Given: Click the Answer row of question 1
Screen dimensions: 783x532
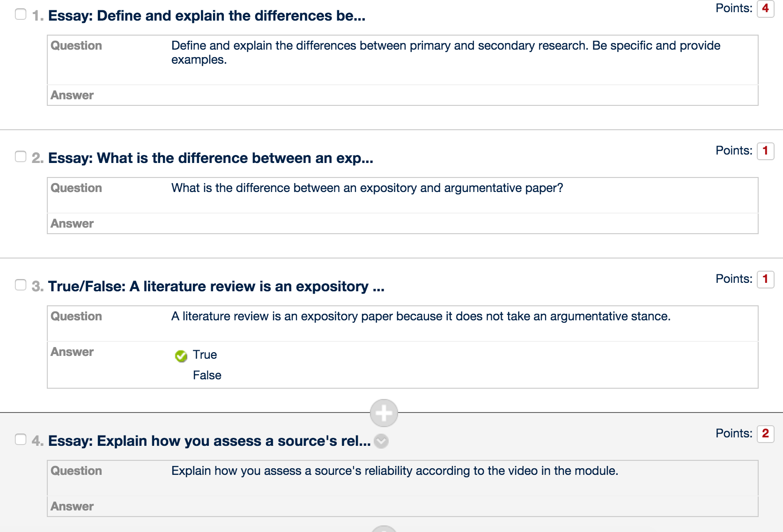Looking at the screenshot, I should (403, 95).
